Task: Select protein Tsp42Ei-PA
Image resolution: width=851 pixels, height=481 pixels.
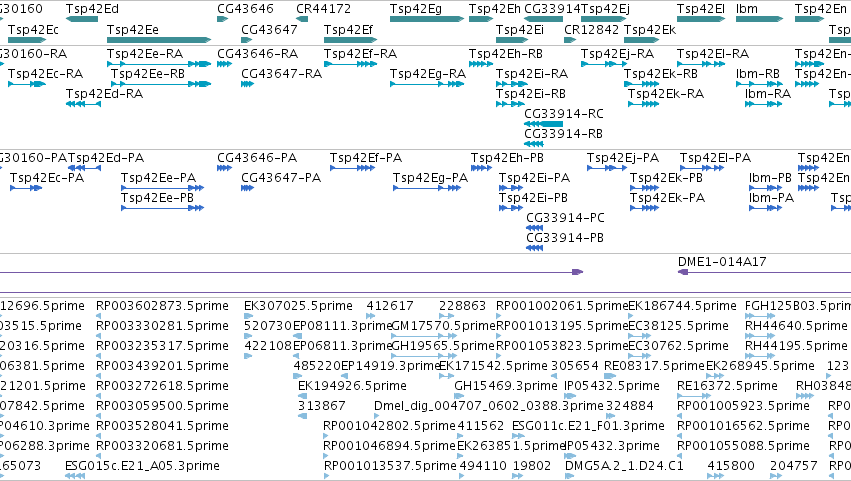Action: click(535, 178)
